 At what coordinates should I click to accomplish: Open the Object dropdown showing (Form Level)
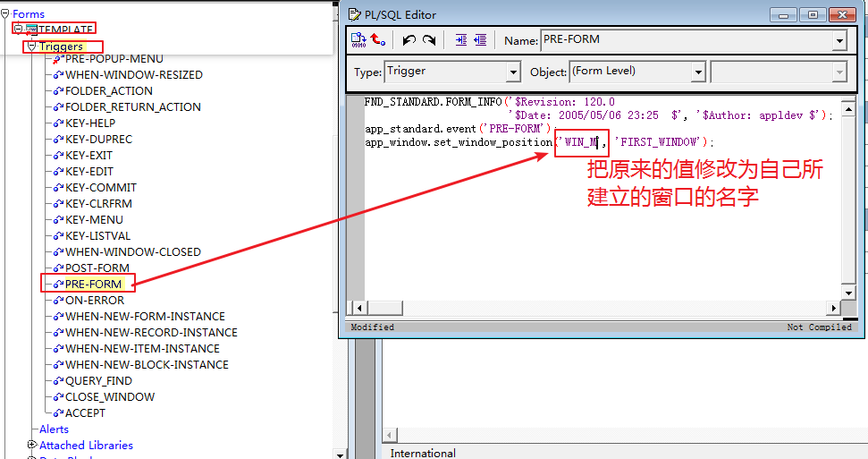tap(698, 72)
